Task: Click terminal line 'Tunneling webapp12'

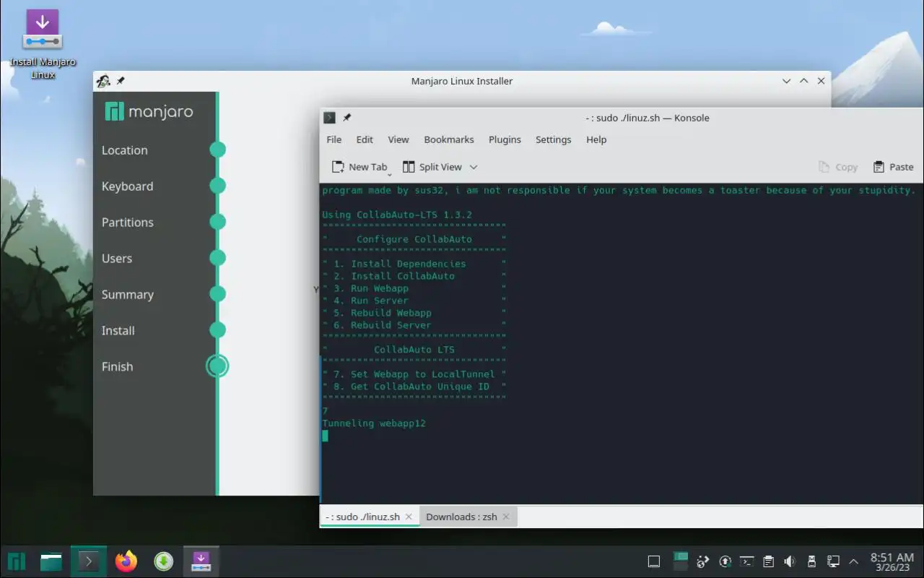Action: [x=374, y=423]
